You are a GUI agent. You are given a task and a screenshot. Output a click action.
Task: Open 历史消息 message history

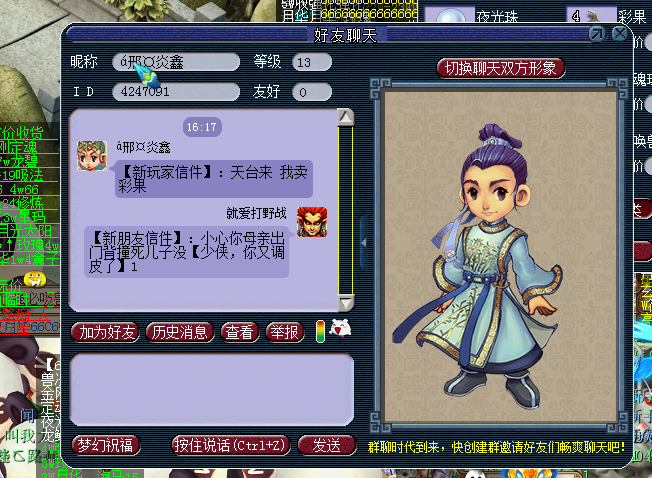(x=180, y=332)
